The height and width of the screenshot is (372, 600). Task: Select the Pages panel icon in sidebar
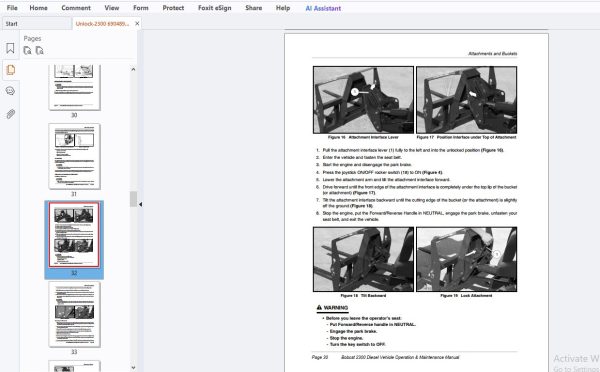click(x=10, y=70)
